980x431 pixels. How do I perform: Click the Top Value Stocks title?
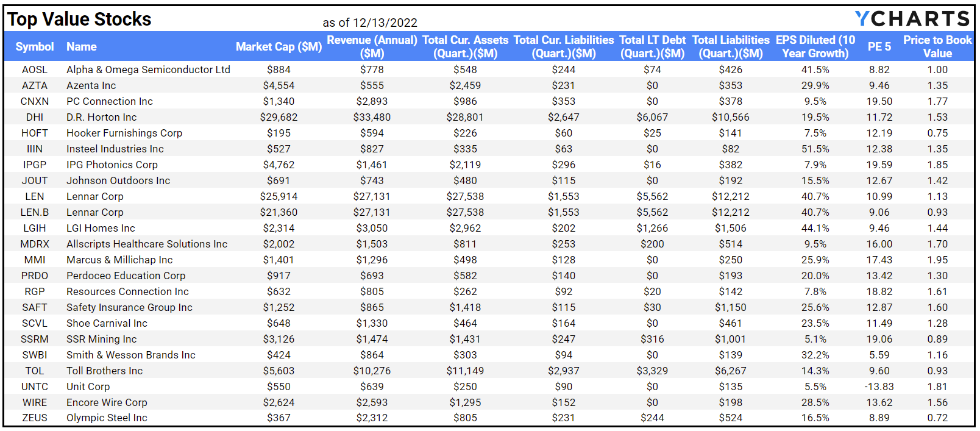pyautogui.click(x=79, y=19)
